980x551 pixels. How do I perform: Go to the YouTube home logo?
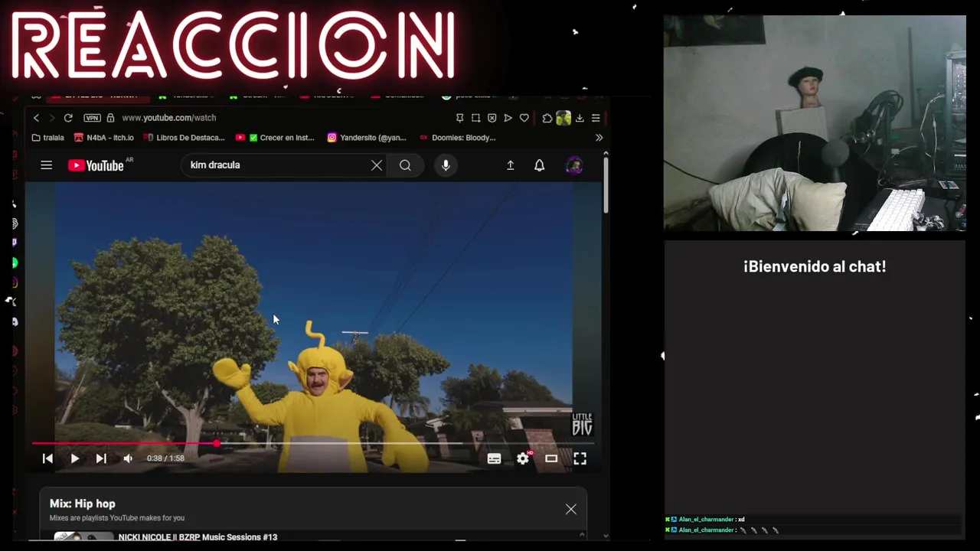click(x=96, y=165)
